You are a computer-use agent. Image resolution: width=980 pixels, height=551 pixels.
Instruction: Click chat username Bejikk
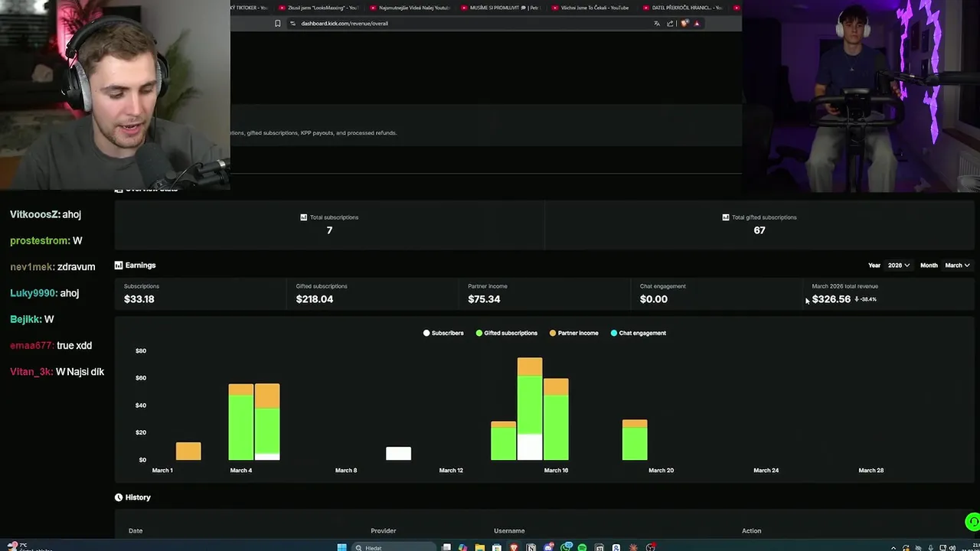click(25, 319)
